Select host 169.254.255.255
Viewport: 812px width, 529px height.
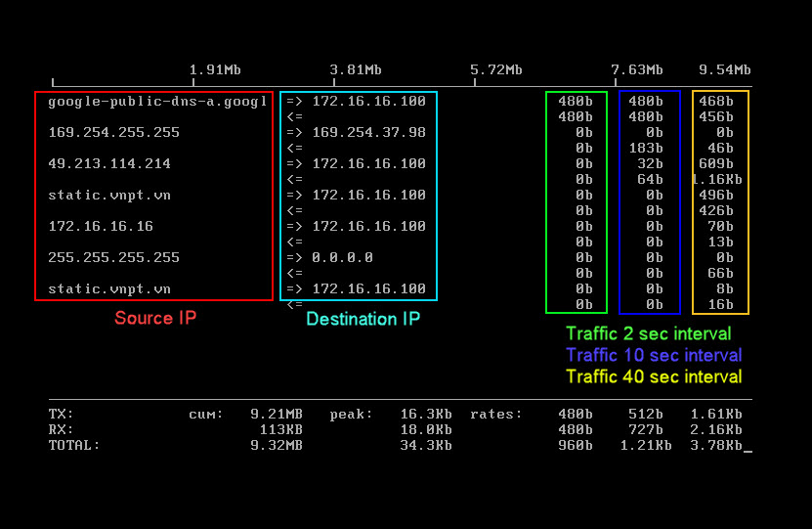pos(114,133)
